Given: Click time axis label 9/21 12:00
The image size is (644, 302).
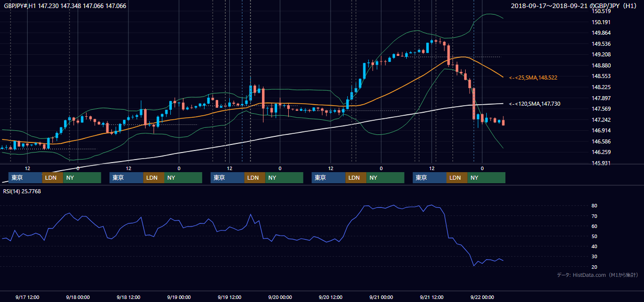Looking at the screenshot, I should (431, 297).
